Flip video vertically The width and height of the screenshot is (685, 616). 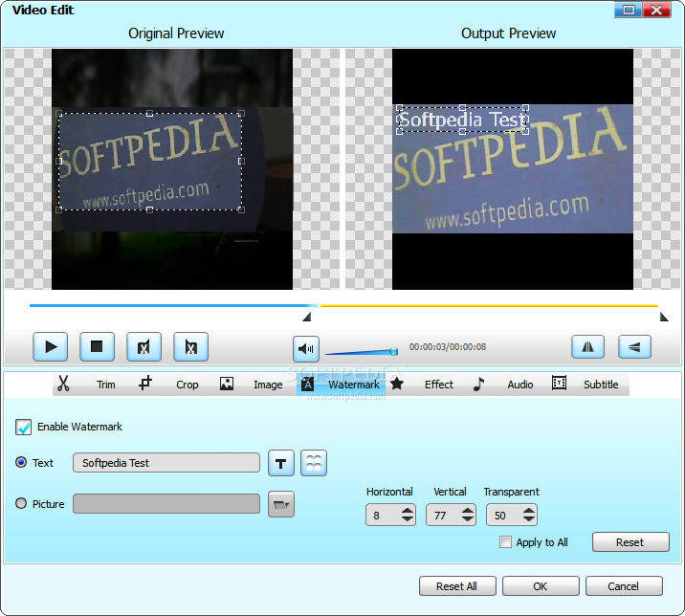[x=634, y=347]
